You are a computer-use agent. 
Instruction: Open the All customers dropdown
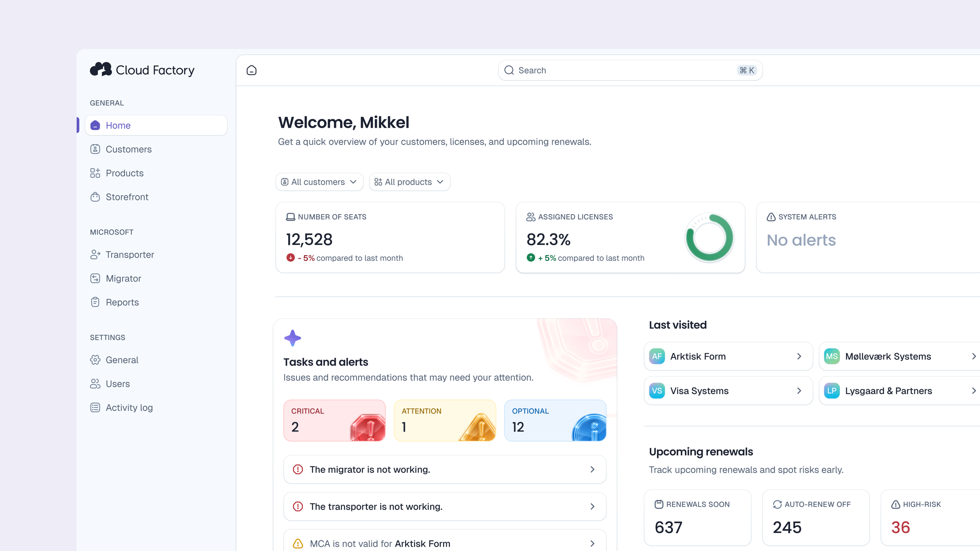(x=319, y=182)
